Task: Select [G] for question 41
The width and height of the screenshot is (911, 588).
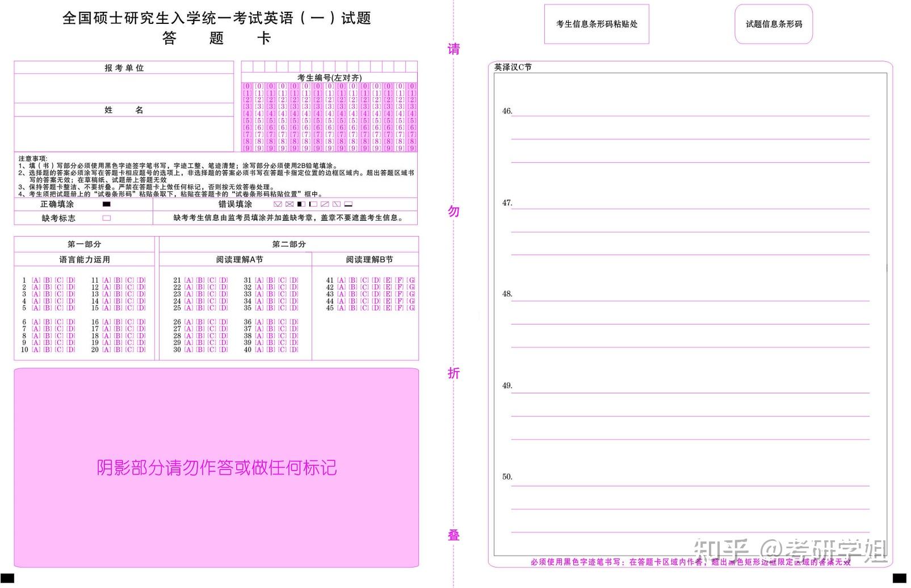Action: 412,280
